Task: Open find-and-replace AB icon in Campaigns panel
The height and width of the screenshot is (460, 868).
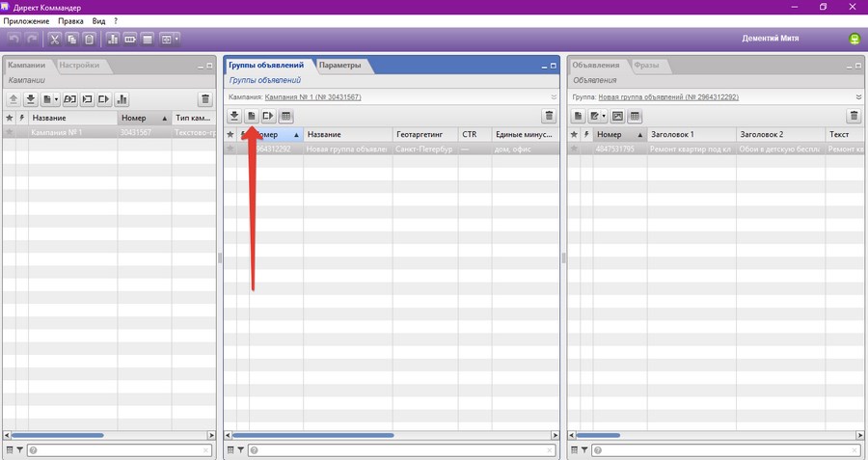Action: (x=69, y=99)
